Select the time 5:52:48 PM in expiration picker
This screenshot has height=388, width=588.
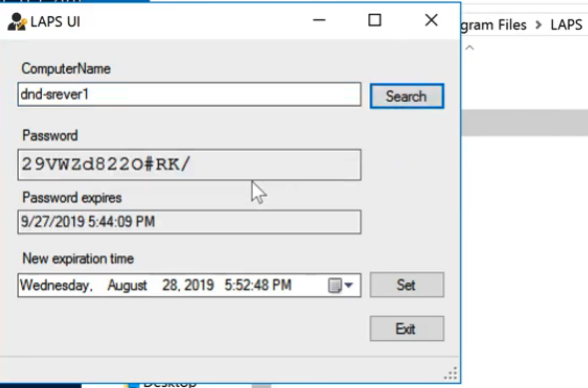(258, 285)
